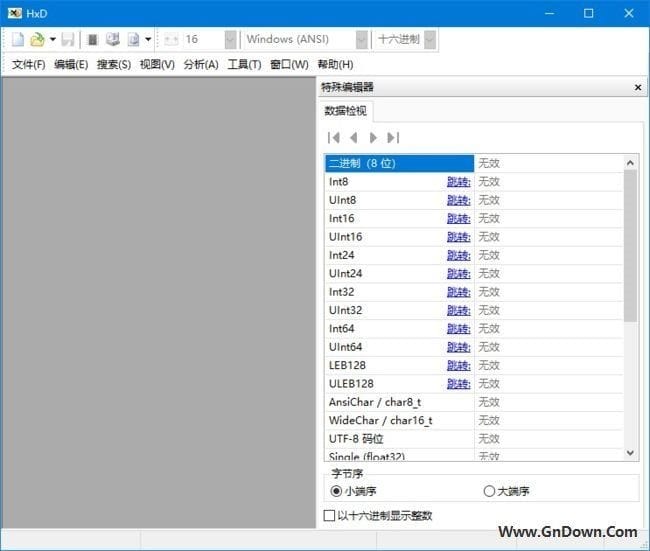This screenshot has height=551, width=650.
Task: Open the 工具(T) menu
Action: (x=244, y=65)
